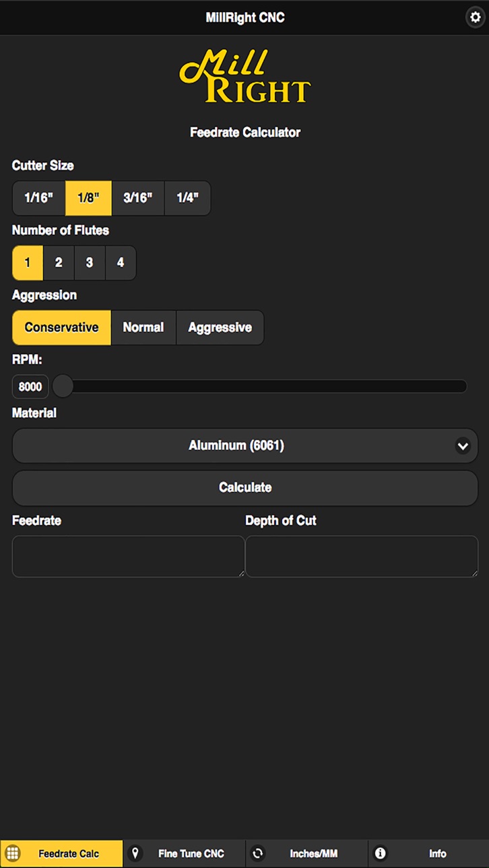Screen dimensions: 489x868
Task: Switch to Info tab
Action: [428, 853]
